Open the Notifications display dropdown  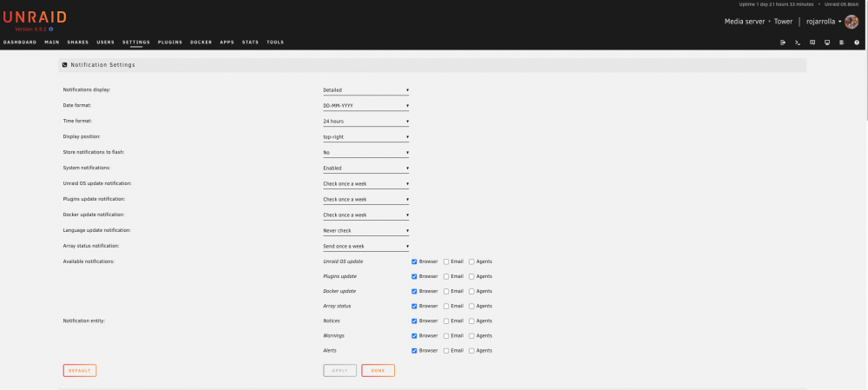pos(366,89)
